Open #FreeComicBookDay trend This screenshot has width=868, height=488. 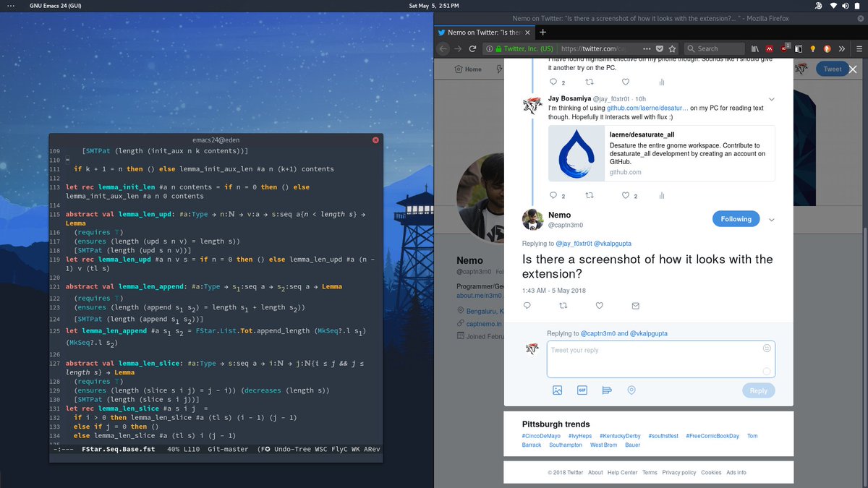coord(713,437)
